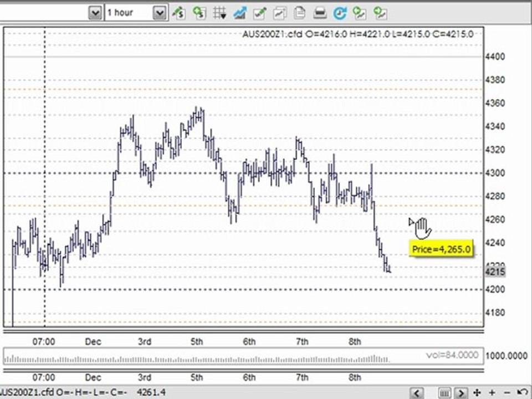Click the blue rising chart arrow icon

point(239,13)
